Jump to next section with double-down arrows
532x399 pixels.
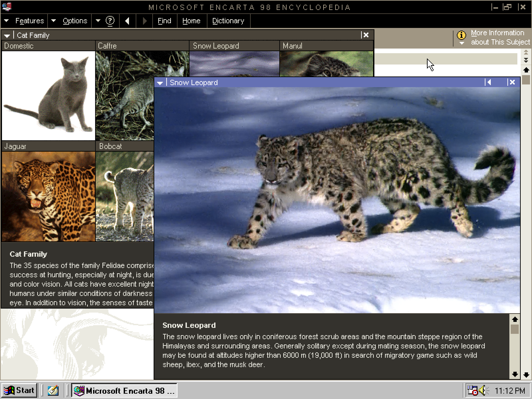click(526, 60)
